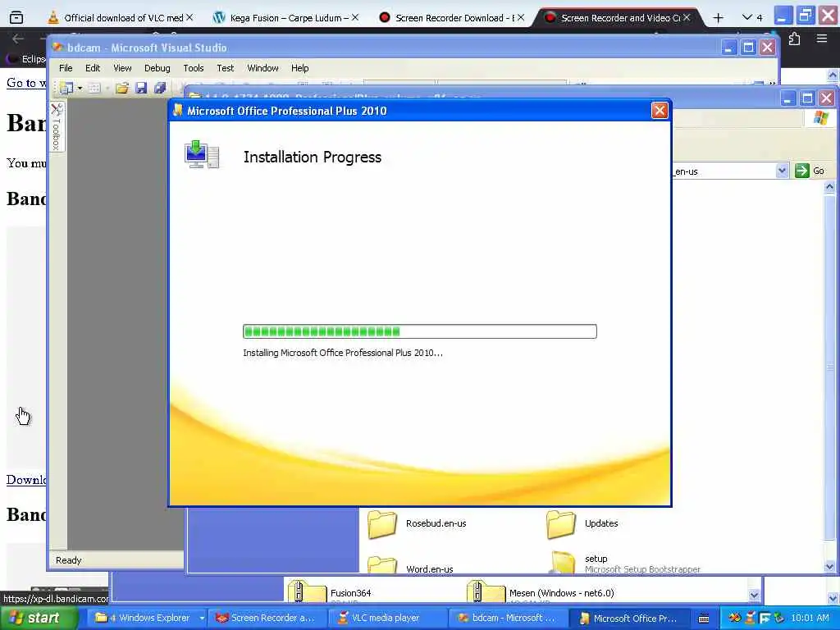Screen dimensions: 840x630
Task: Click the 'Ready' status bar text in Visual Studio
Action: tap(69, 560)
